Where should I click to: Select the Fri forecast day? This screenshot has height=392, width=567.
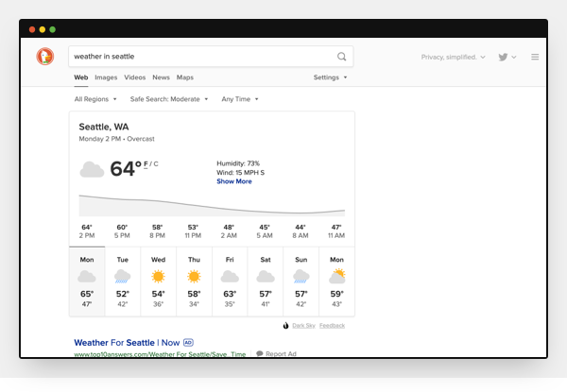(230, 281)
